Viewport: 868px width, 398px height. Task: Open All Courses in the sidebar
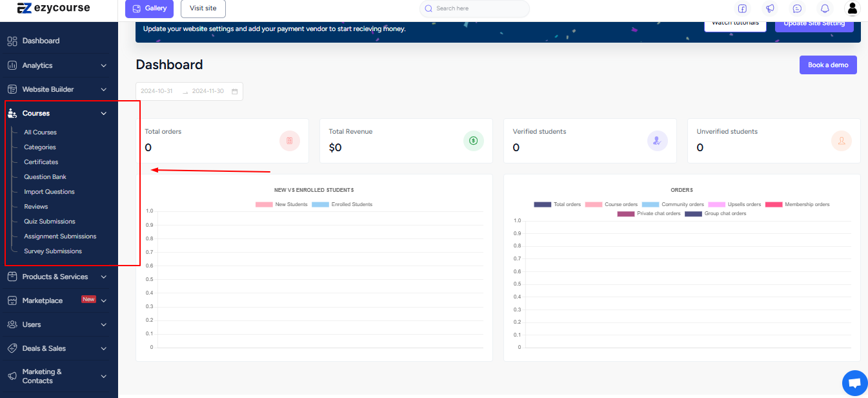tap(40, 132)
